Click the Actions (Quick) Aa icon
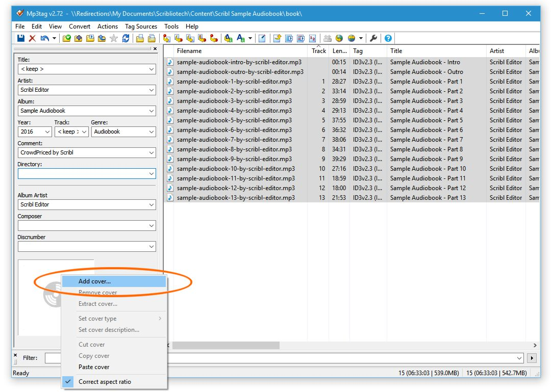Image resolution: width=552 pixels, height=392 pixels. pos(241,38)
